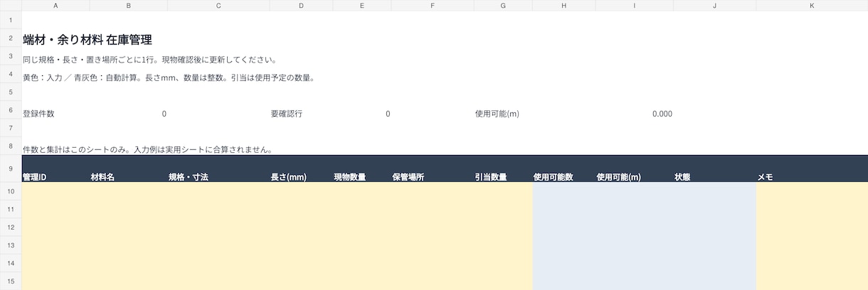
Task: Click the legend text starting 黄色：入力
Action: pyautogui.click(x=169, y=77)
